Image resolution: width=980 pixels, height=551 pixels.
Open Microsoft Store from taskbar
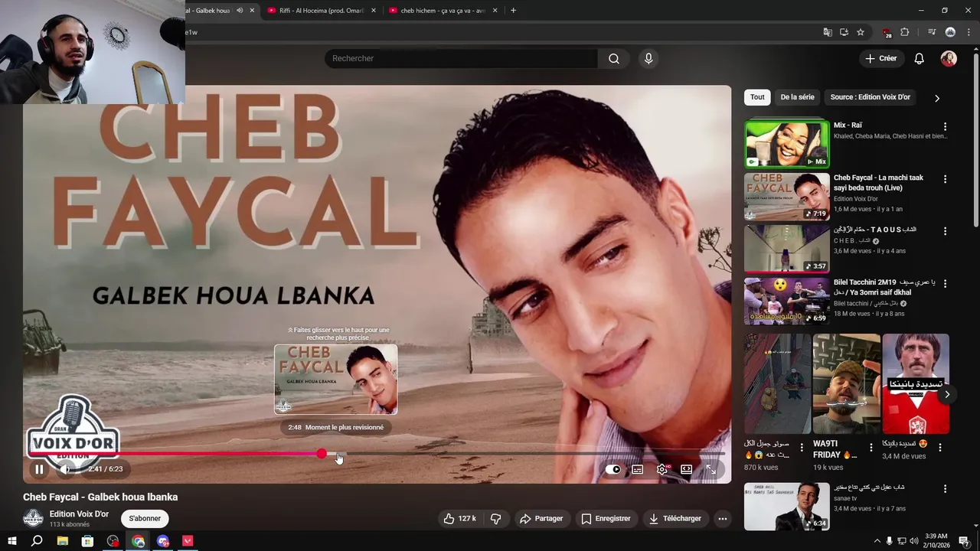point(88,541)
